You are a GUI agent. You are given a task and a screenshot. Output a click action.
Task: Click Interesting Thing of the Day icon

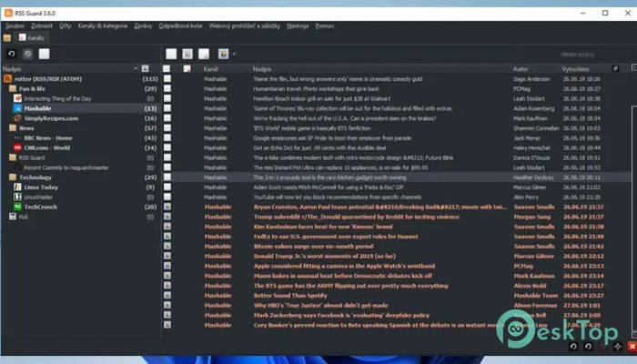point(17,98)
